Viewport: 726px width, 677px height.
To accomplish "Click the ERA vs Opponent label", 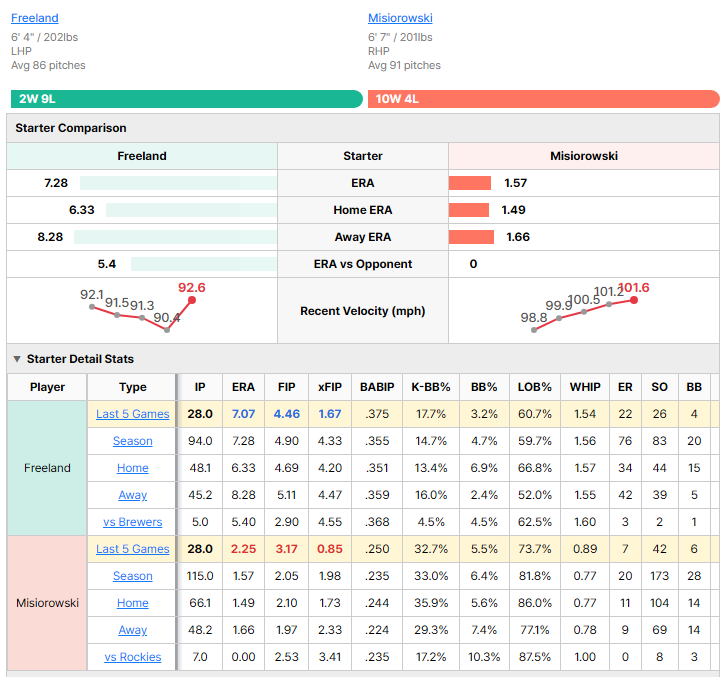I will pyautogui.click(x=363, y=264).
